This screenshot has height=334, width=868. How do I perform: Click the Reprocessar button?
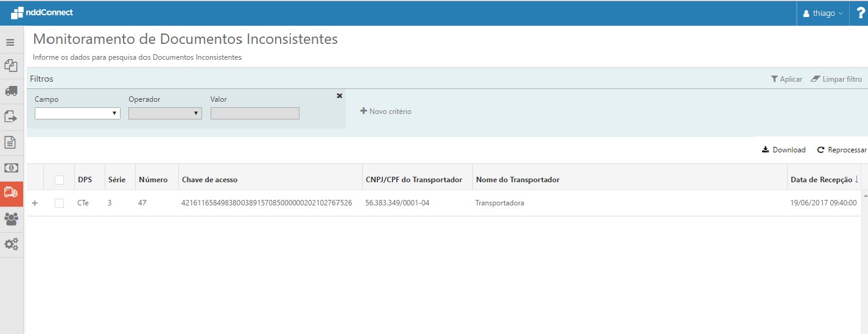tap(842, 150)
